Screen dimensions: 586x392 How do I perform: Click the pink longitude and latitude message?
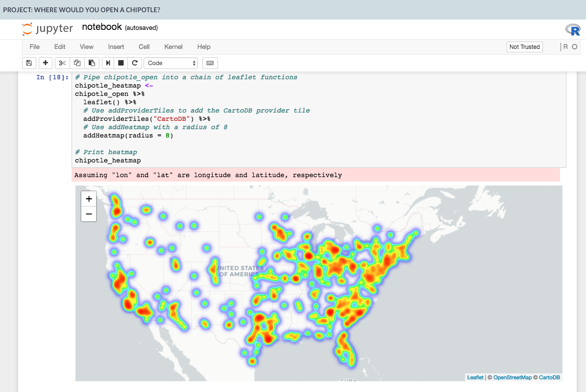[316, 175]
